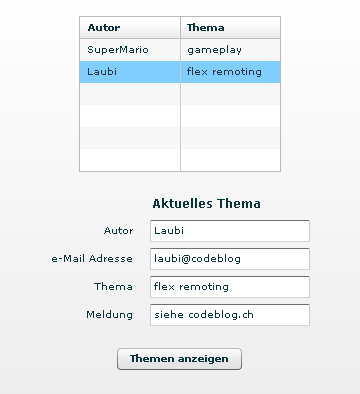The height and width of the screenshot is (394, 360).
Task: Click the Meldung label
Action: pyautogui.click(x=109, y=315)
